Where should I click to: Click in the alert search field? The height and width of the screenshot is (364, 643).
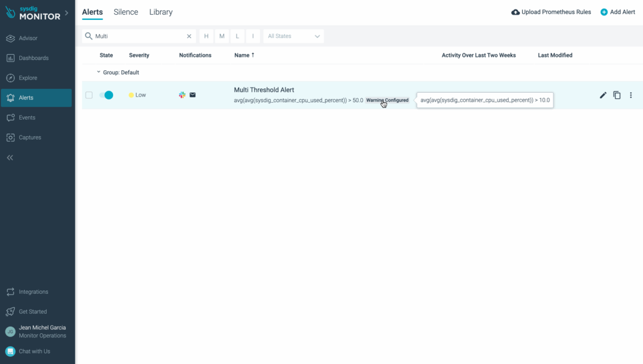(x=140, y=36)
